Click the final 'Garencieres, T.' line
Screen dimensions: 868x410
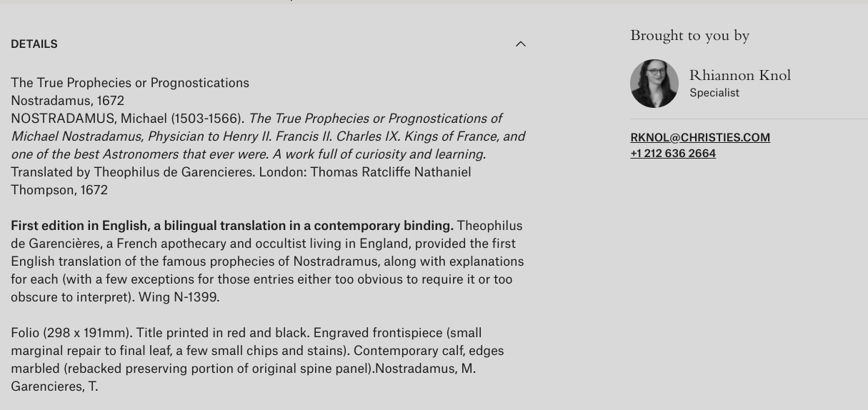click(54, 386)
